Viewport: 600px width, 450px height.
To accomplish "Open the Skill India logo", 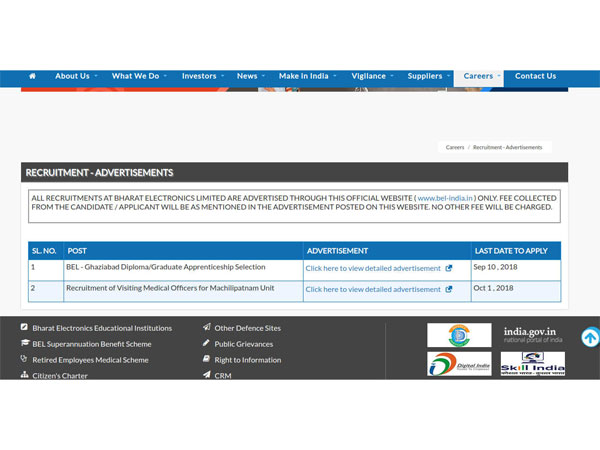I will click(533, 364).
